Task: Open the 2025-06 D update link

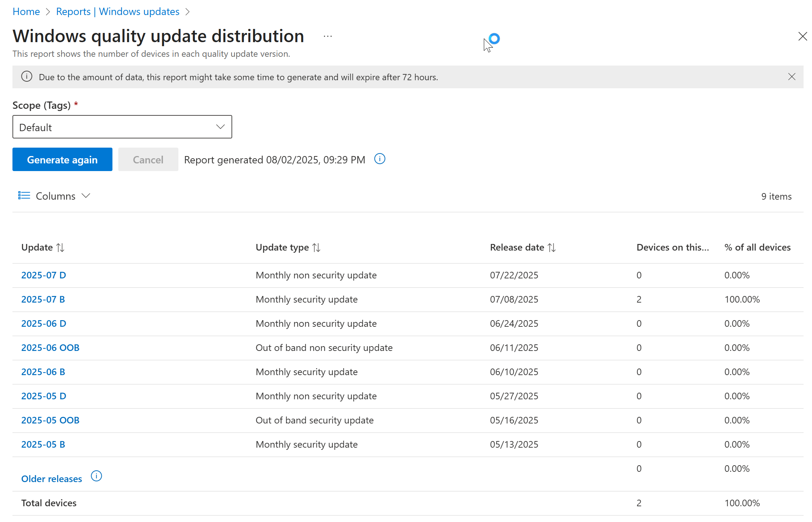Action: coord(44,323)
